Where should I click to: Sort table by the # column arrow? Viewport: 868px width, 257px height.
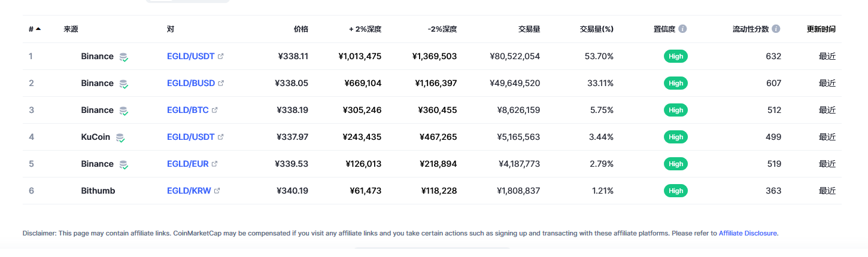(x=38, y=29)
